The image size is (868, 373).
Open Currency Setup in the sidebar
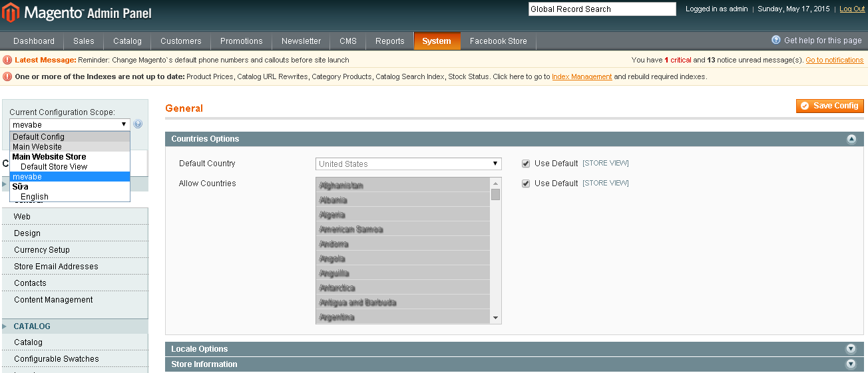42,250
